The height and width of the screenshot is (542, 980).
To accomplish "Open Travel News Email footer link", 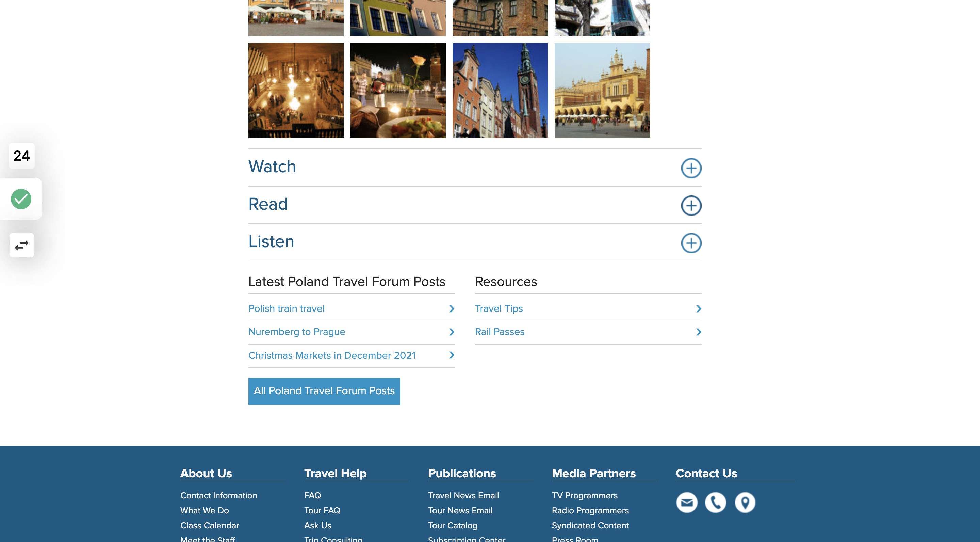I will tap(463, 496).
